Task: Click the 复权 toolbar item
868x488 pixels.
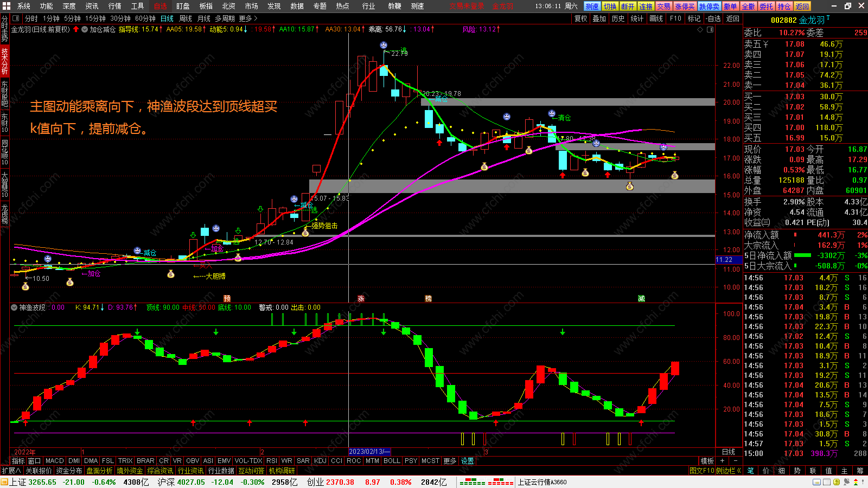Action: pyautogui.click(x=580, y=18)
